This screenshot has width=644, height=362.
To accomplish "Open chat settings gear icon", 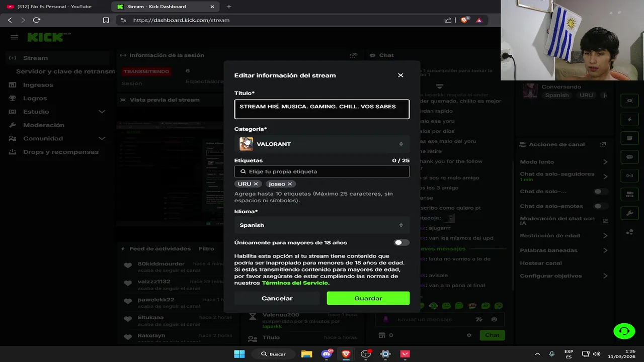I will coord(469,335).
